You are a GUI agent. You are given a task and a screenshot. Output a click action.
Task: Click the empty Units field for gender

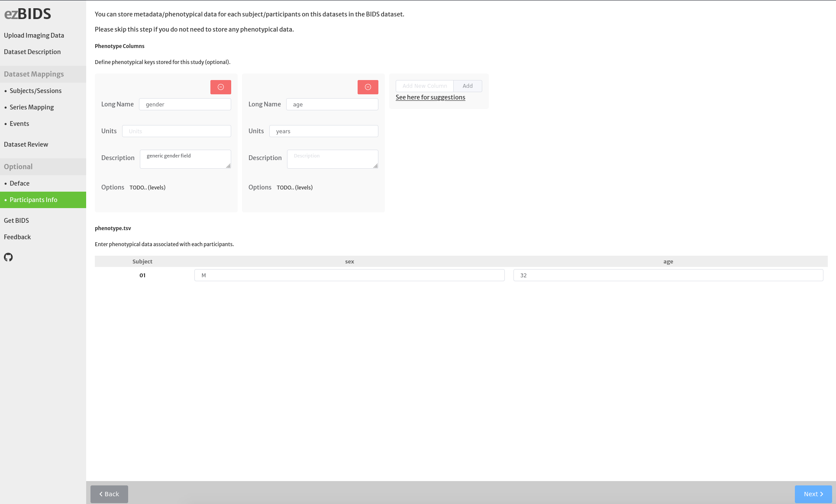click(x=177, y=131)
